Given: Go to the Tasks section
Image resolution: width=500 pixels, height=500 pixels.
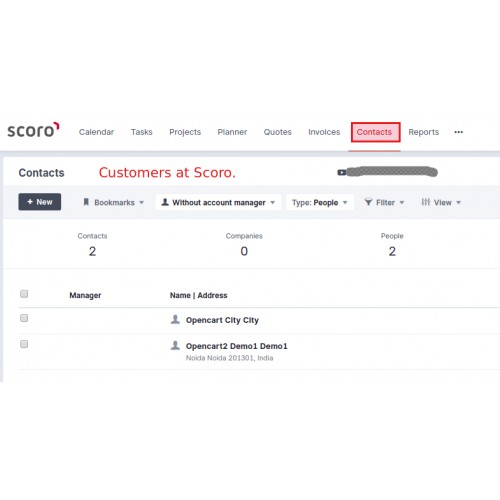Looking at the screenshot, I should [x=142, y=132].
